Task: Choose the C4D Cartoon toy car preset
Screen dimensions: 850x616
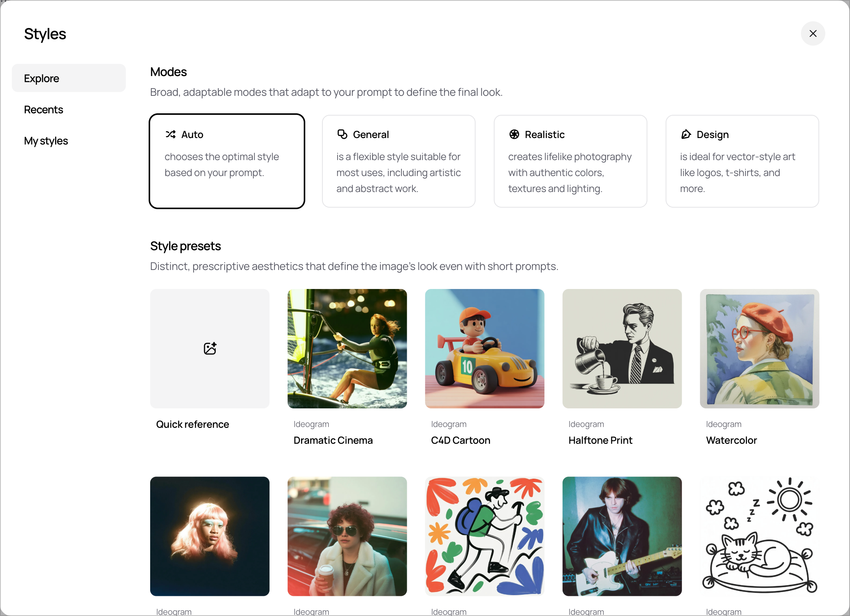Action: pos(485,348)
